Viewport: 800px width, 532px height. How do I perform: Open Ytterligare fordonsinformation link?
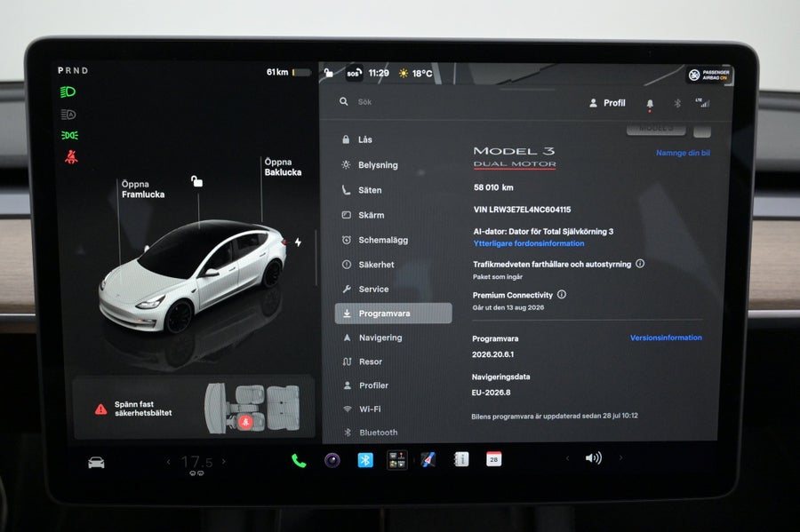pos(529,243)
